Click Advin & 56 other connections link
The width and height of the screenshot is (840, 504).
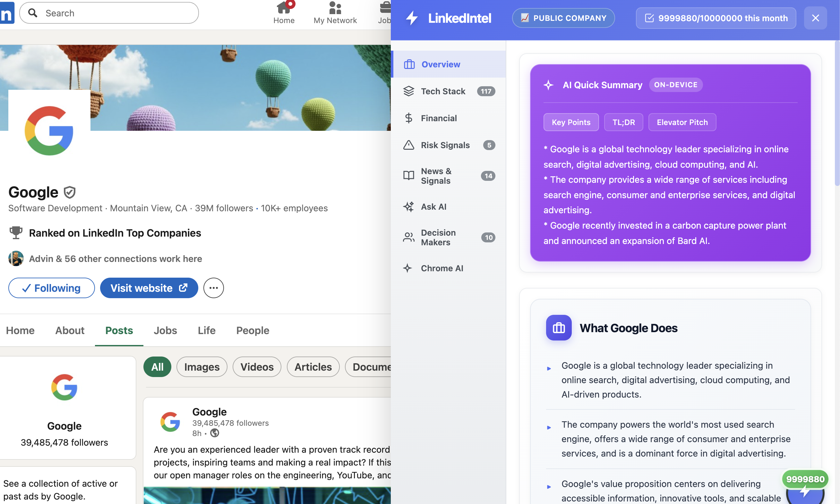tap(115, 259)
